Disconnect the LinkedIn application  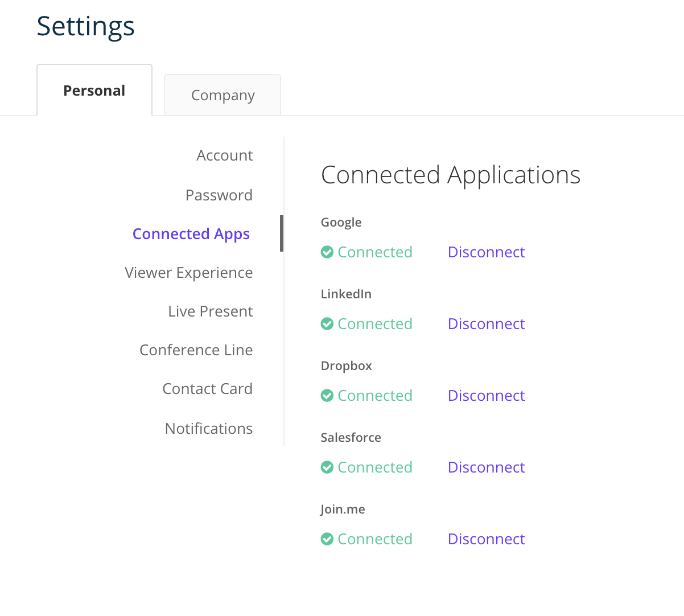(487, 324)
